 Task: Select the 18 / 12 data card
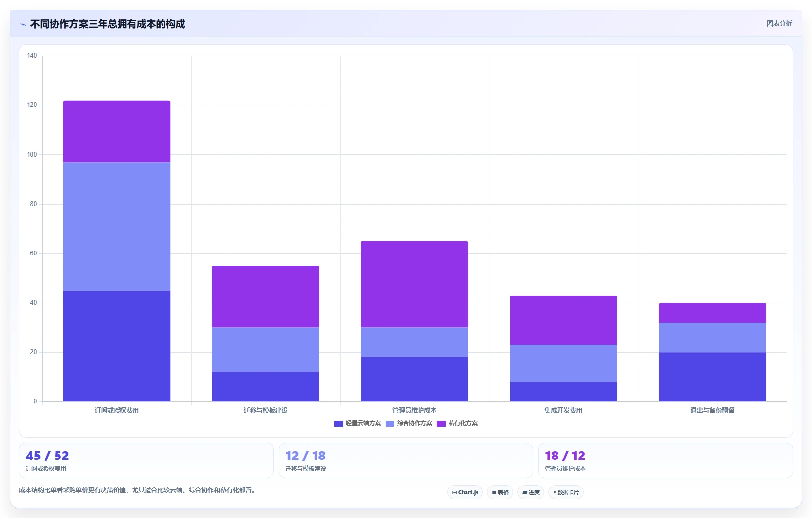pyautogui.click(x=665, y=460)
